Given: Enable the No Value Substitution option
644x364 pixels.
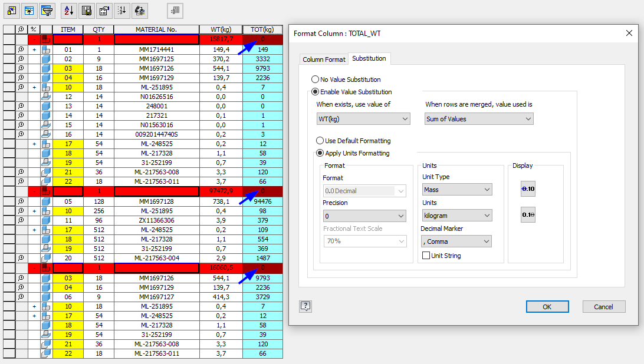Looking at the screenshot, I should pos(317,81).
